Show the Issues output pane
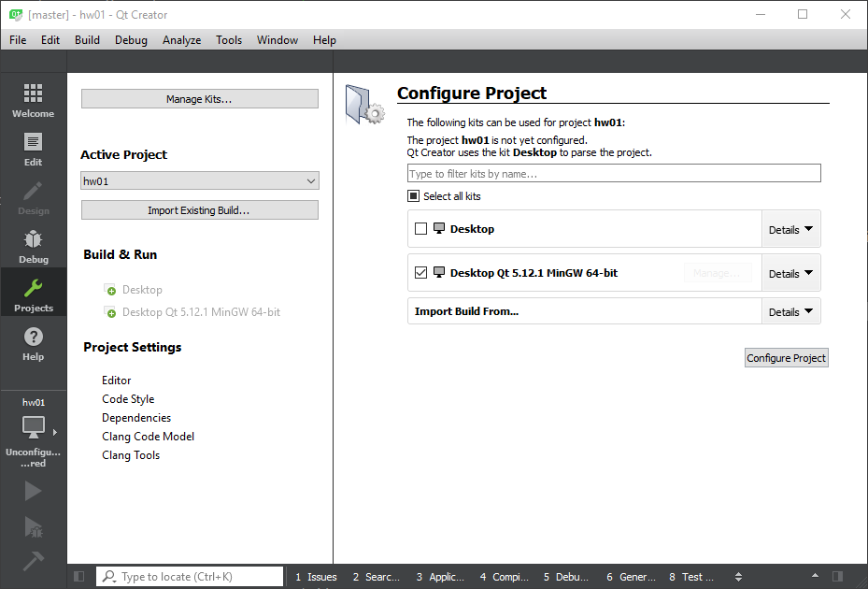Viewport: 868px width, 589px height. (316, 577)
